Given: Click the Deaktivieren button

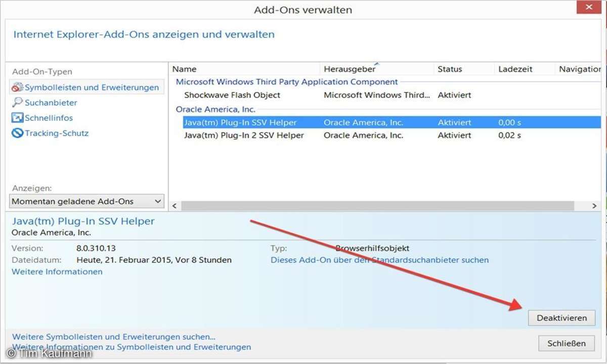Looking at the screenshot, I should [562, 318].
